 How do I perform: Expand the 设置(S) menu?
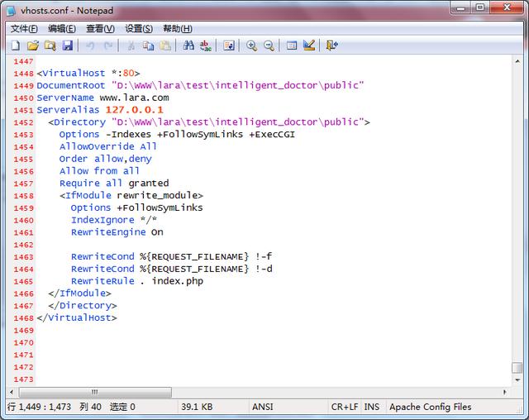click(x=139, y=28)
